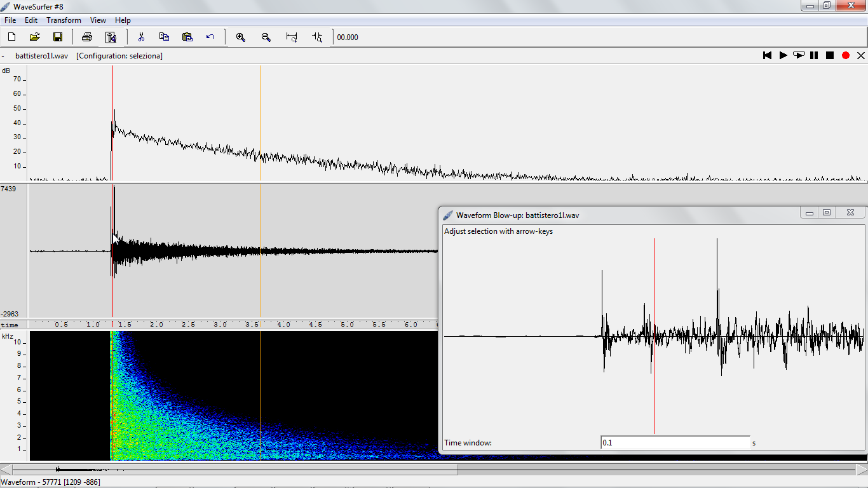868x488 pixels.
Task: Pause playback
Action: click(x=814, y=55)
